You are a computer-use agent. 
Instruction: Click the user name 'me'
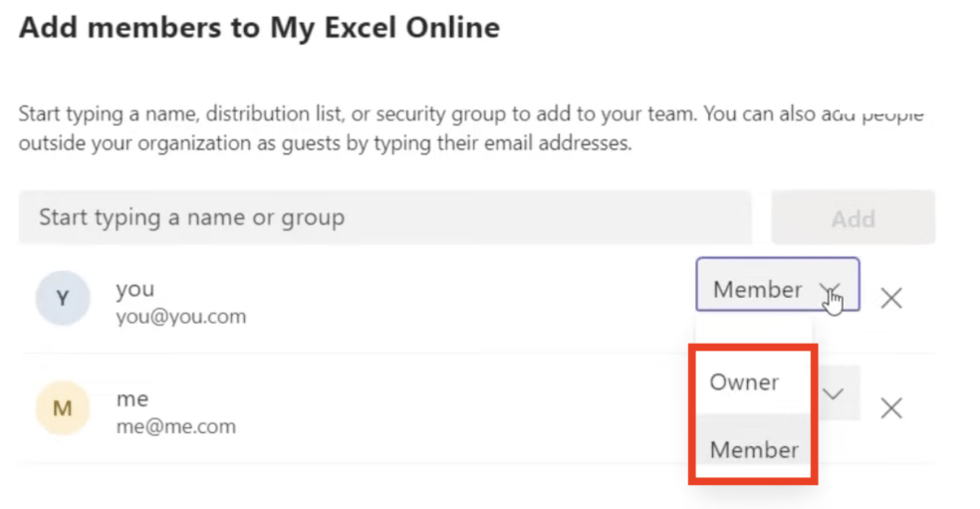pyautogui.click(x=132, y=399)
